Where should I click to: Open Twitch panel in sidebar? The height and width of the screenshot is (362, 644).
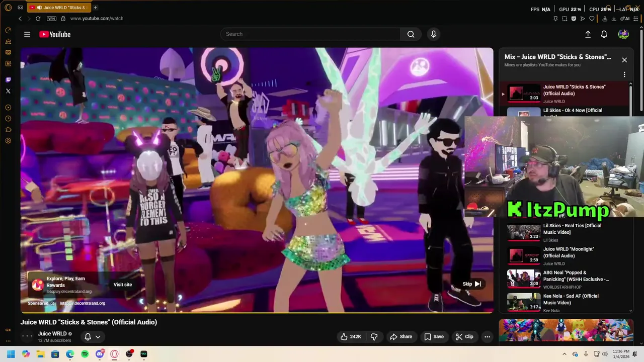[8, 79]
